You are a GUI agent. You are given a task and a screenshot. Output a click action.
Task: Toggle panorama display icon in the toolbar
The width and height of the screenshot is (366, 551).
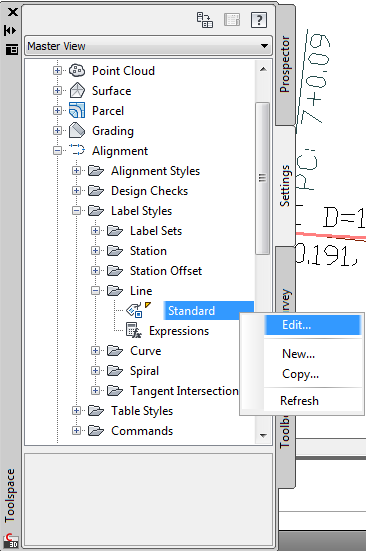[x=232, y=20]
